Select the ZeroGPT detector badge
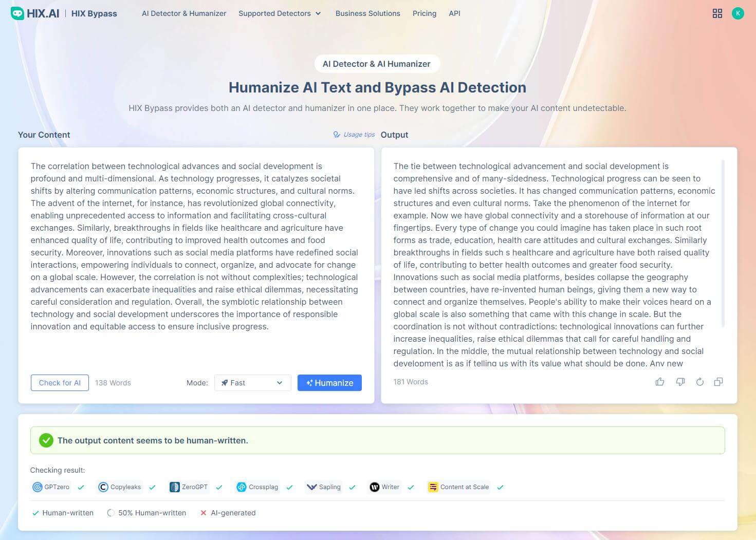 pos(189,487)
